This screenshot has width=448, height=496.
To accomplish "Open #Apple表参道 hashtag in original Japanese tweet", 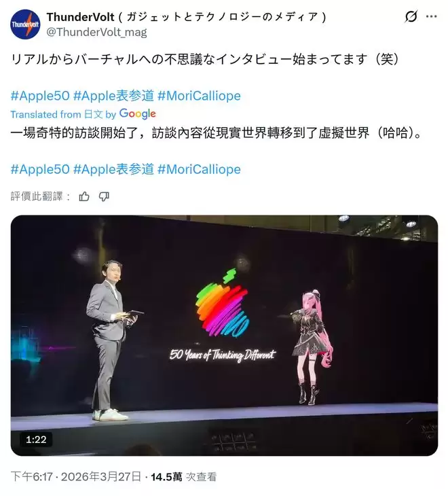I will [x=114, y=96].
